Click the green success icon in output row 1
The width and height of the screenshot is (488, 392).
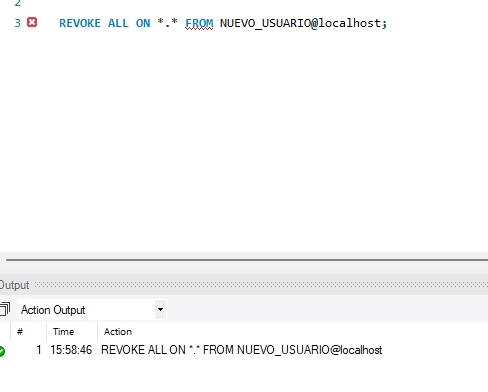click(x=2, y=351)
